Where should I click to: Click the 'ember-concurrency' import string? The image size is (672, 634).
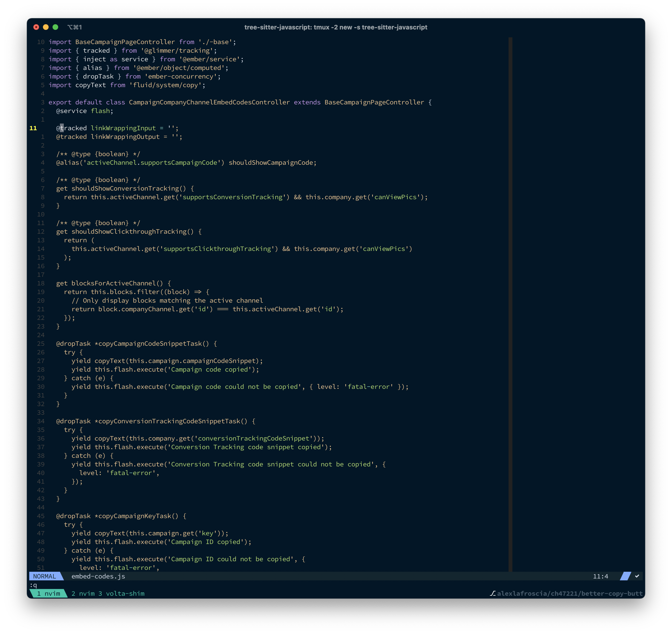coord(181,76)
